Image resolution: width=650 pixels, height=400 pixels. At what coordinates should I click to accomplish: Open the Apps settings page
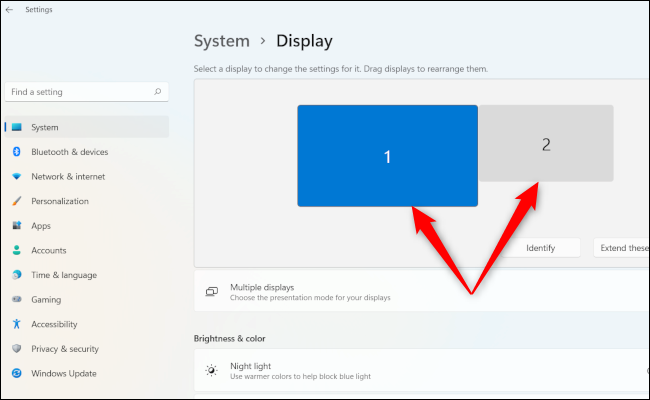(x=41, y=226)
